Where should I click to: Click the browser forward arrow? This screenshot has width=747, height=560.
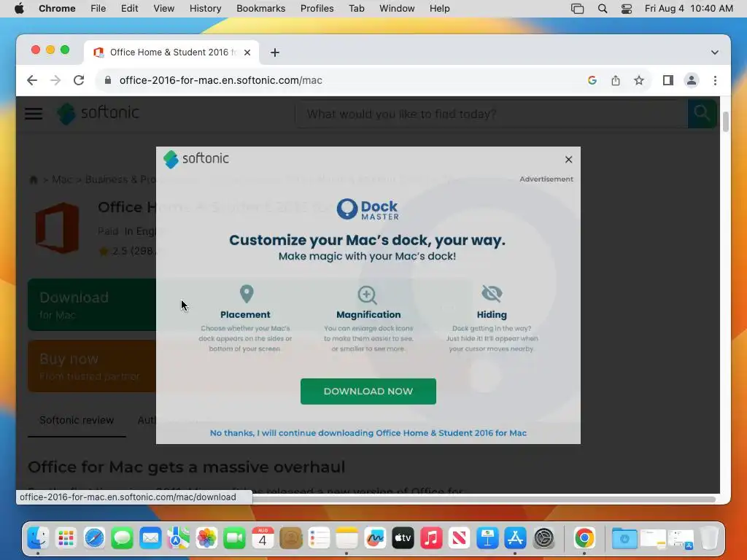55,80
